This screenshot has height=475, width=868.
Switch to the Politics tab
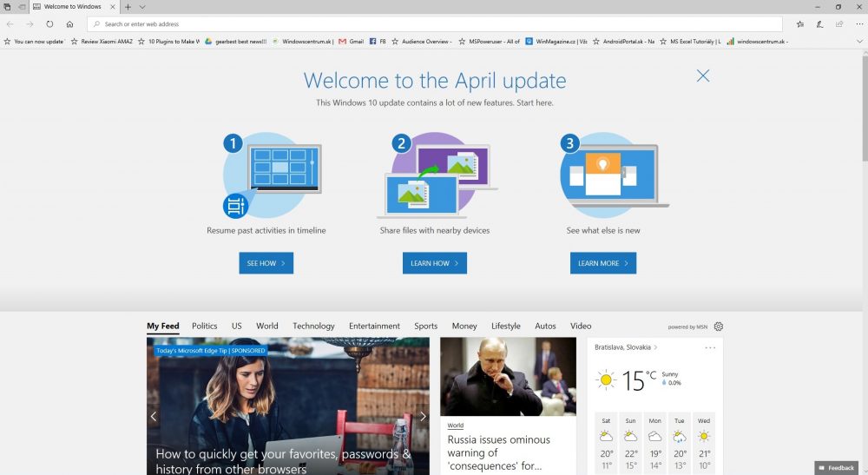point(204,327)
